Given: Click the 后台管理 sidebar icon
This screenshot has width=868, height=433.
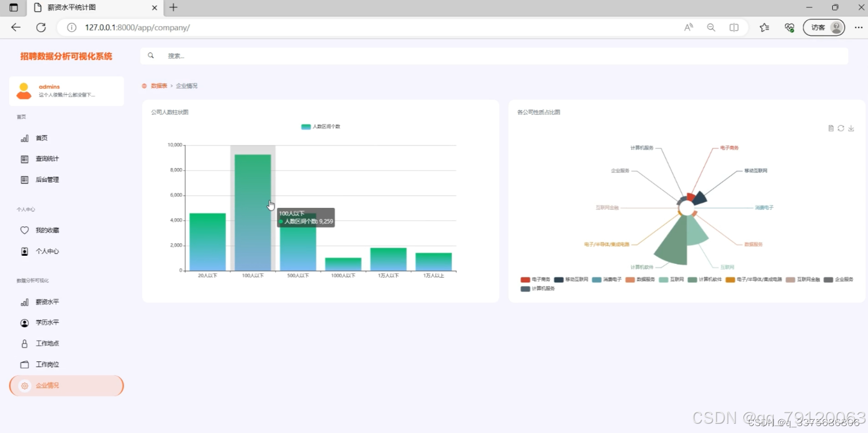Looking at the screenshot, I should coord(25,180).
